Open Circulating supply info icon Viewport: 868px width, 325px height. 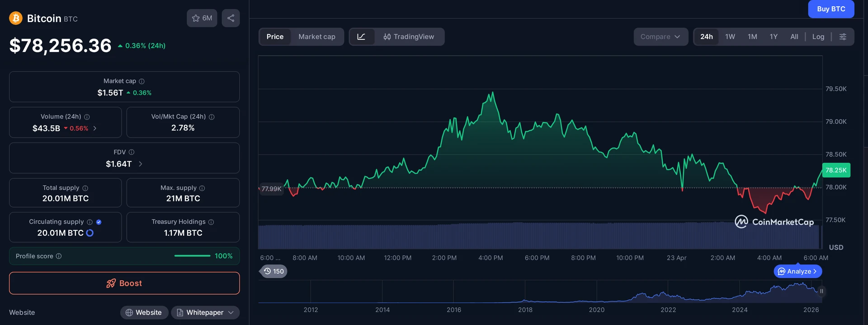tap(90, 222)
